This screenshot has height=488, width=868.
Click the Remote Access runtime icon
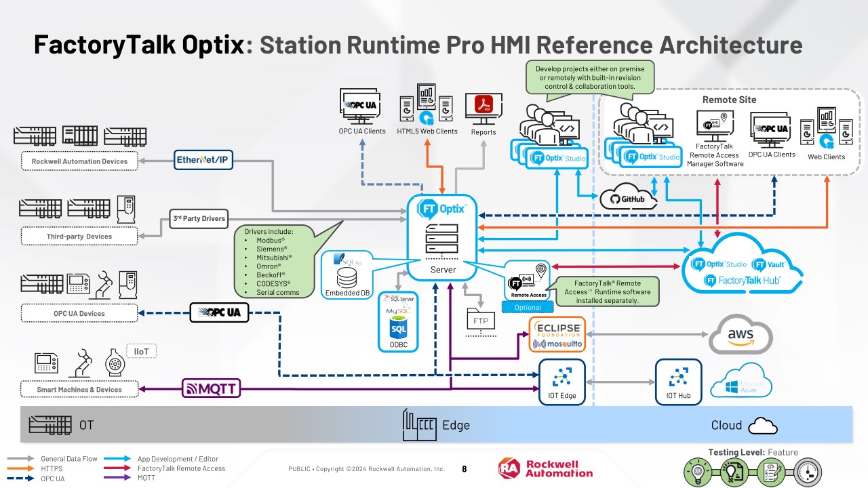(x=528, y=281)
